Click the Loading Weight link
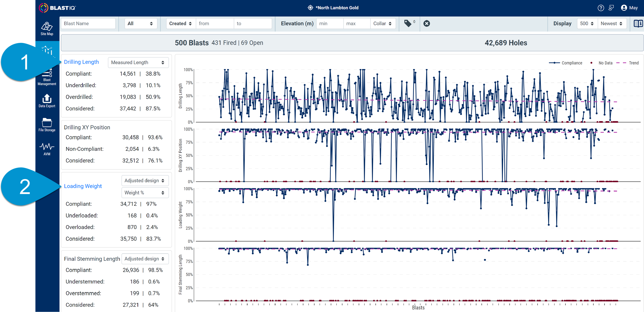 coord(83,186)
